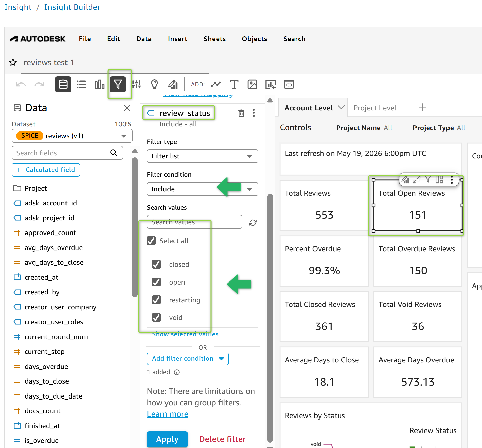Open the Data panel icon in toolbar
Viewport: 482px width, 448px height.
point(63,85)
